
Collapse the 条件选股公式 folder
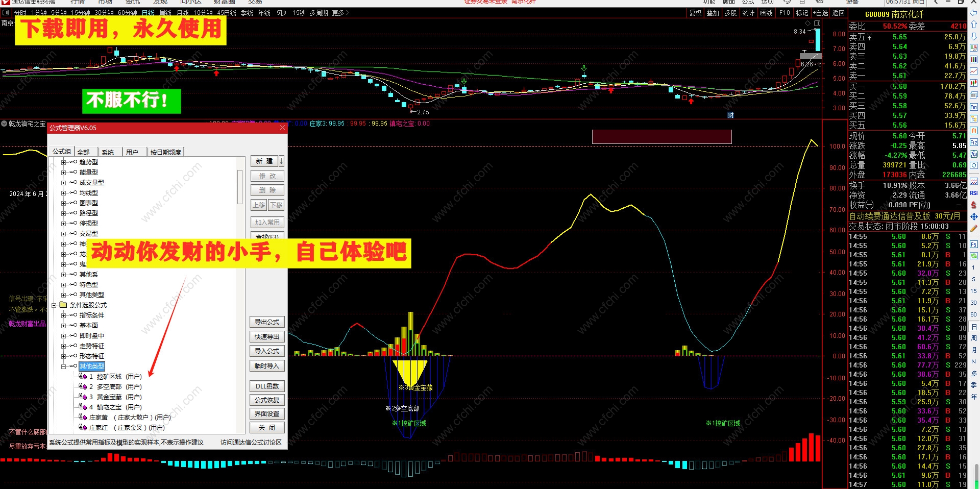54,305
